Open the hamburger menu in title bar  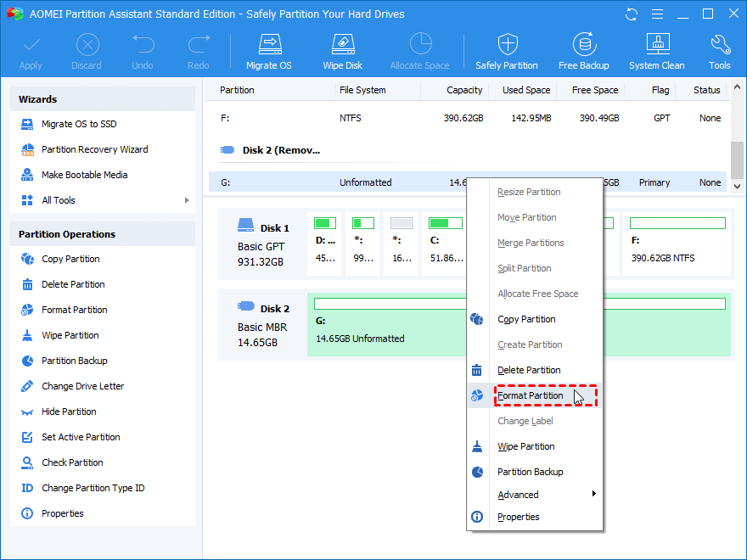tap(657, 14)
